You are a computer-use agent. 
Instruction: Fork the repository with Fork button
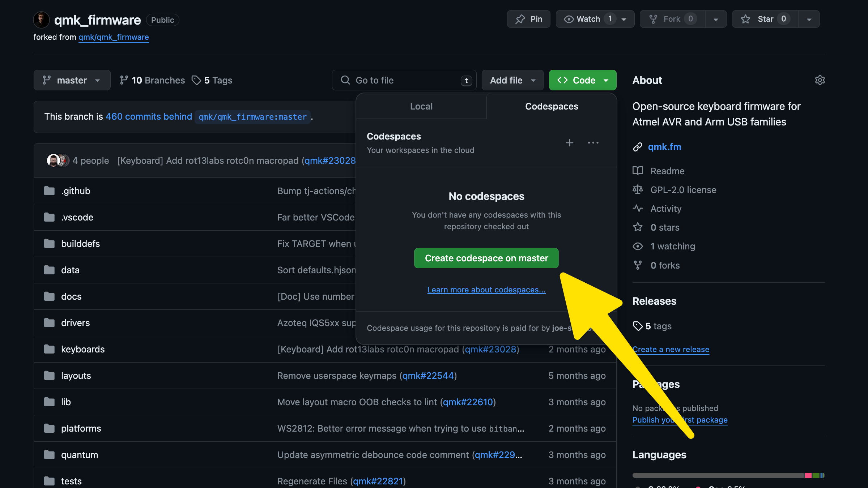coord(672,19)
